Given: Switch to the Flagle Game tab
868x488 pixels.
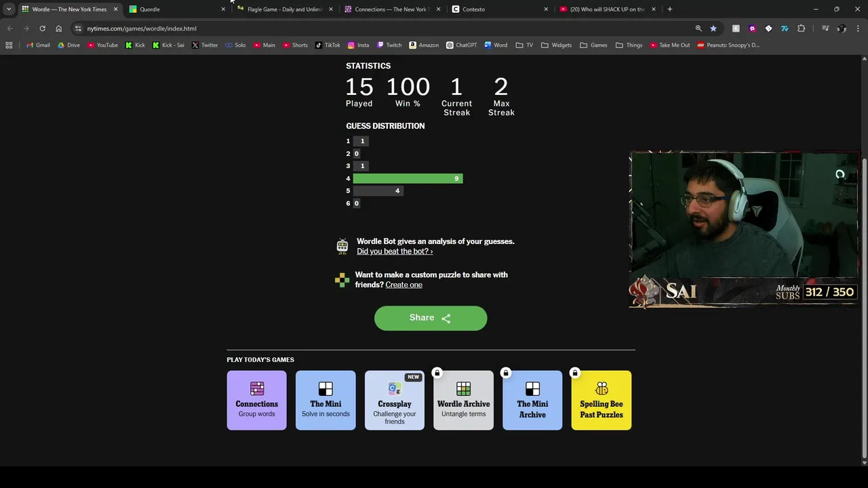Looking at the screenshot, I should (x=283, y=9).
